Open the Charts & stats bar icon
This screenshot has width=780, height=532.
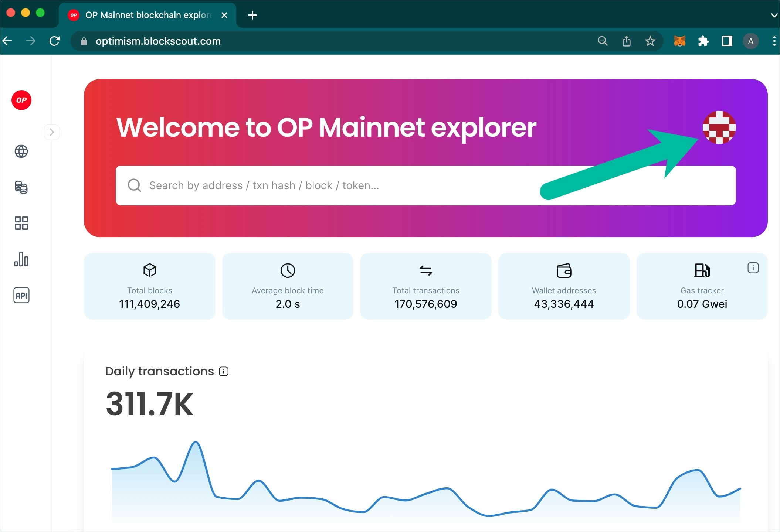click(21, 259)
